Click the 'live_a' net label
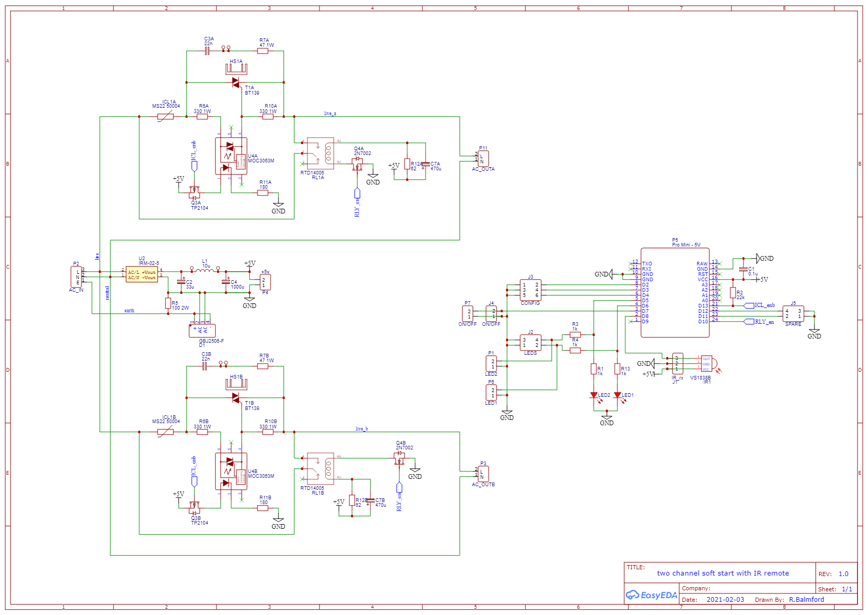The height and width of the screenshot is (615, 868). click(x=330, y=114)
